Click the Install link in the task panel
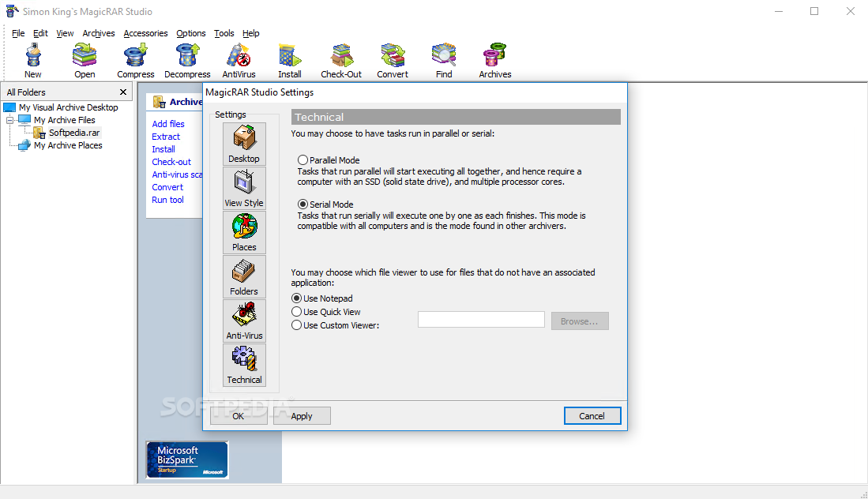 tap(163, 149)
